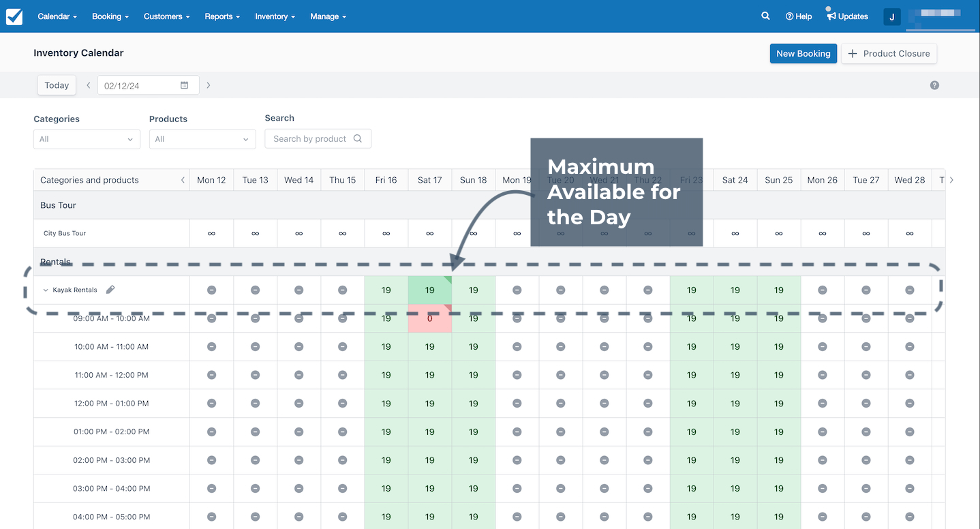Screen dimensions: 980x529
Task: Open the Categories dropdown
Action: coord(87,139)
